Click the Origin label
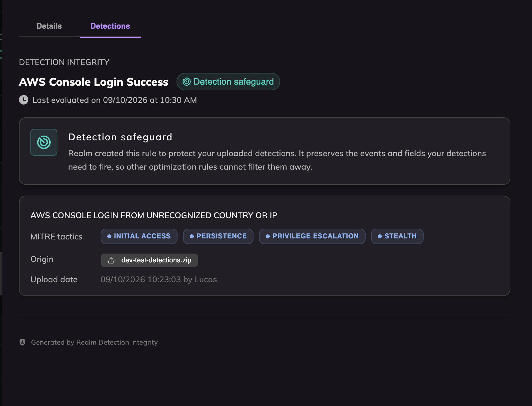 point(42,259)
